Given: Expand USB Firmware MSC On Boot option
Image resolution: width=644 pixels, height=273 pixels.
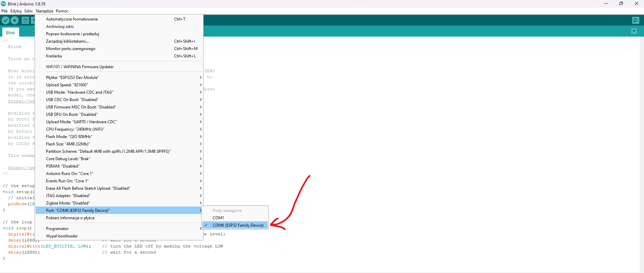Looking at the screenshot, I should pos(119,107).
